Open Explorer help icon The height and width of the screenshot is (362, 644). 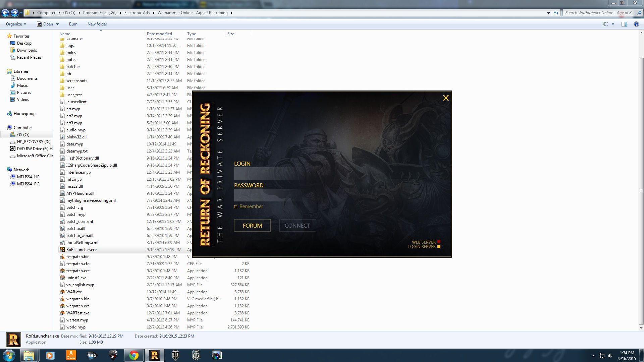click(636, 24)
